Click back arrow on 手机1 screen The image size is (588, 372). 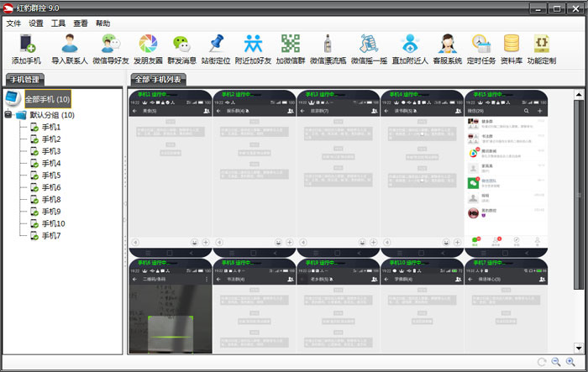point(134,111)
